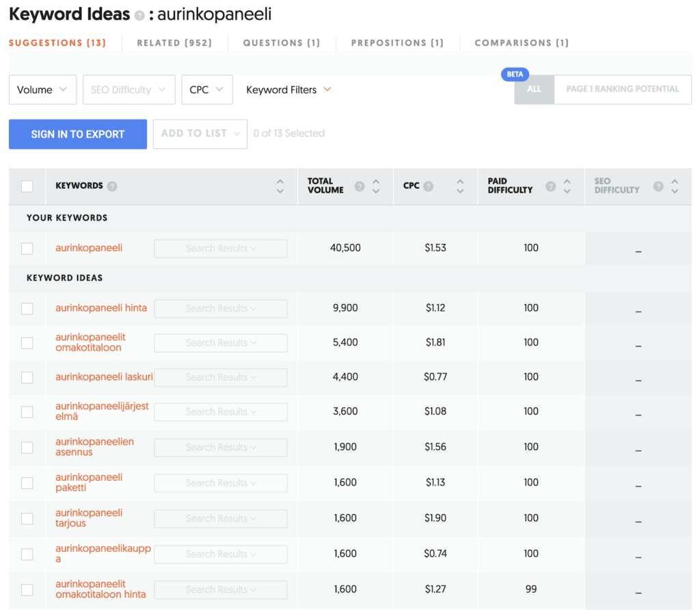Select the aurinkopaneelikauppa row checkbox
The width and height of the screenshot is (700, 610).
[x=27, y=554]
